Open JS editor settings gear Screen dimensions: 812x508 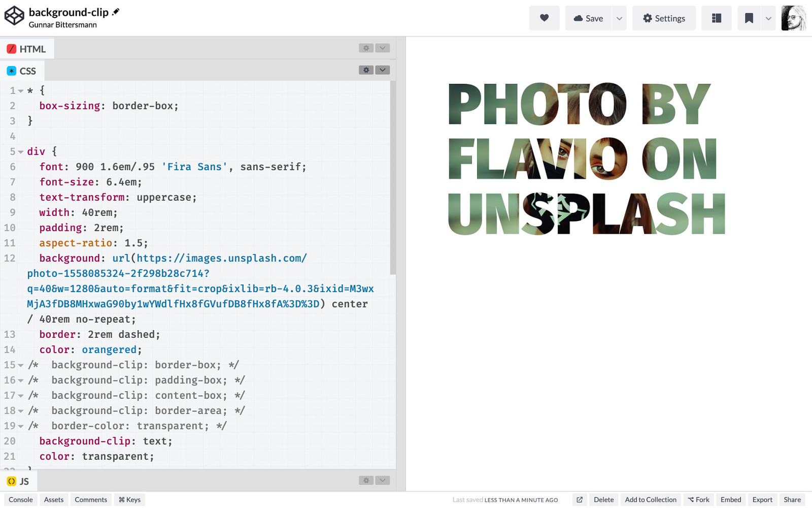coord(366,480)
